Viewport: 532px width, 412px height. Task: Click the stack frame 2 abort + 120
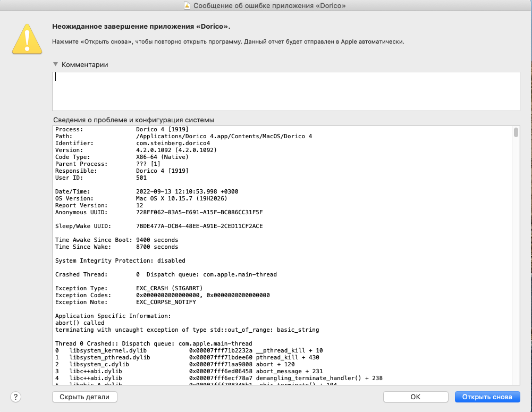175,364
